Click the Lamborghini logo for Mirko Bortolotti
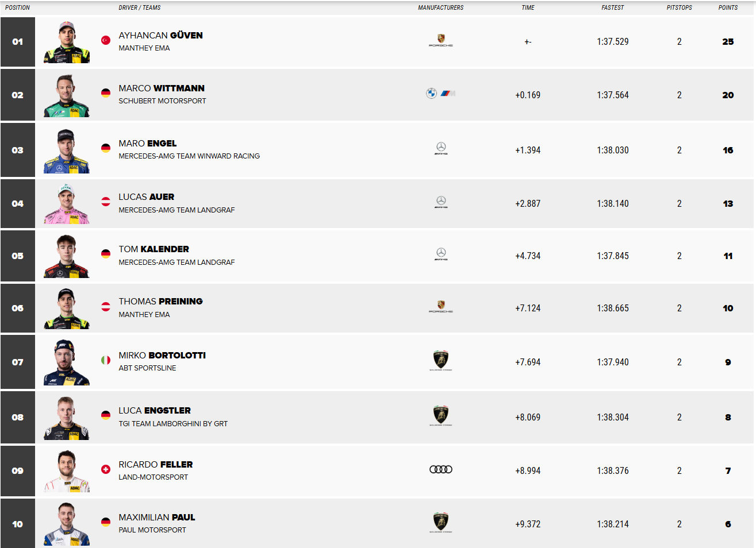 pos(441,360)
